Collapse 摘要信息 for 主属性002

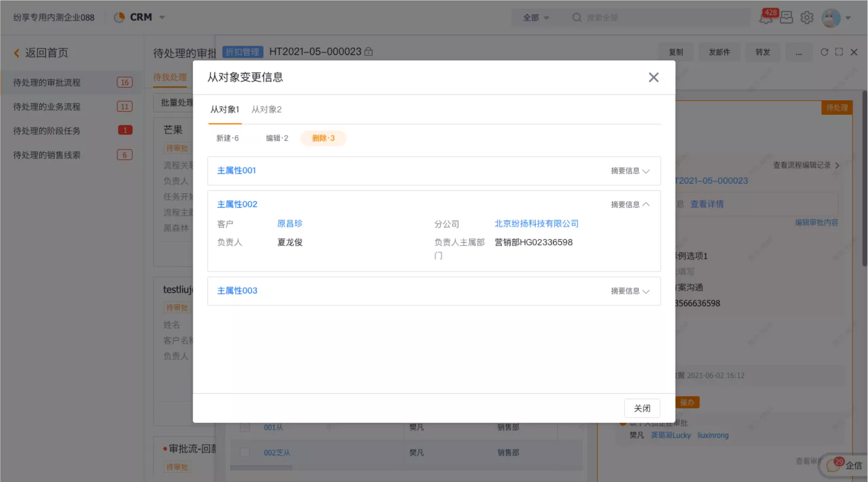coord(630,205)
